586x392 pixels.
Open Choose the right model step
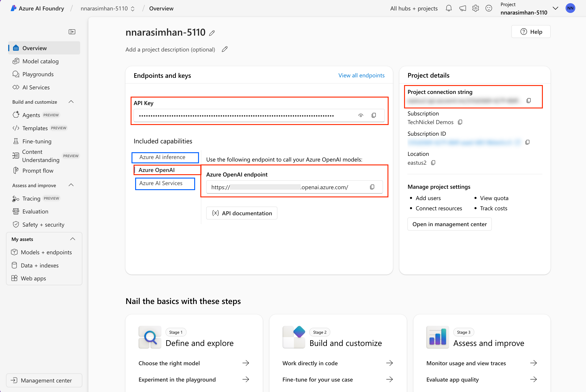(x=194, y=363)
